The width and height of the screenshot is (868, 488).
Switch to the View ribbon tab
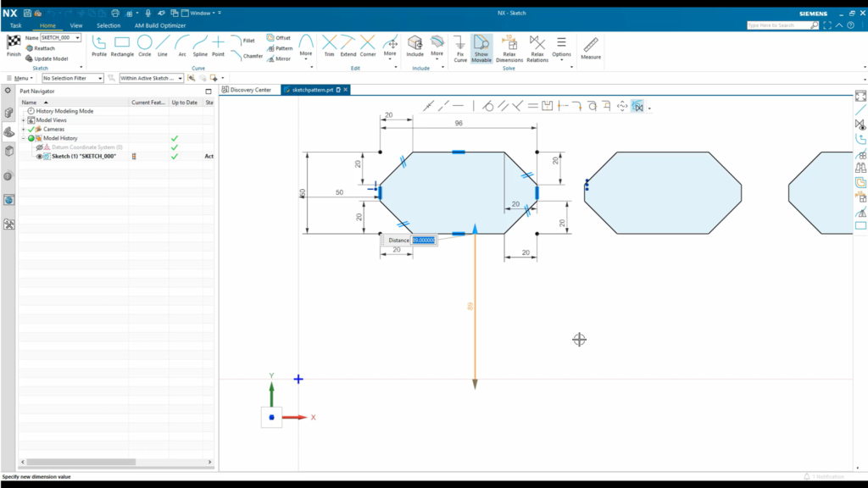point(75,25)
